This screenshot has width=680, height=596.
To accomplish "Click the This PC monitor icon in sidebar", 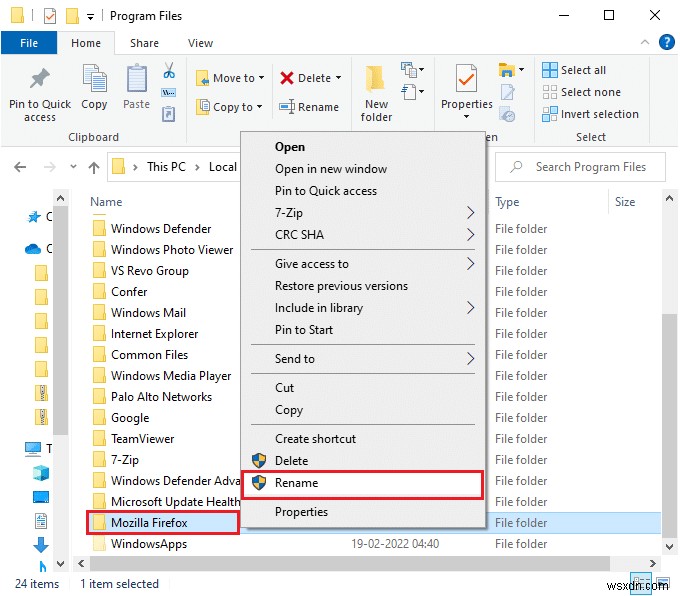I will (33, 449).
